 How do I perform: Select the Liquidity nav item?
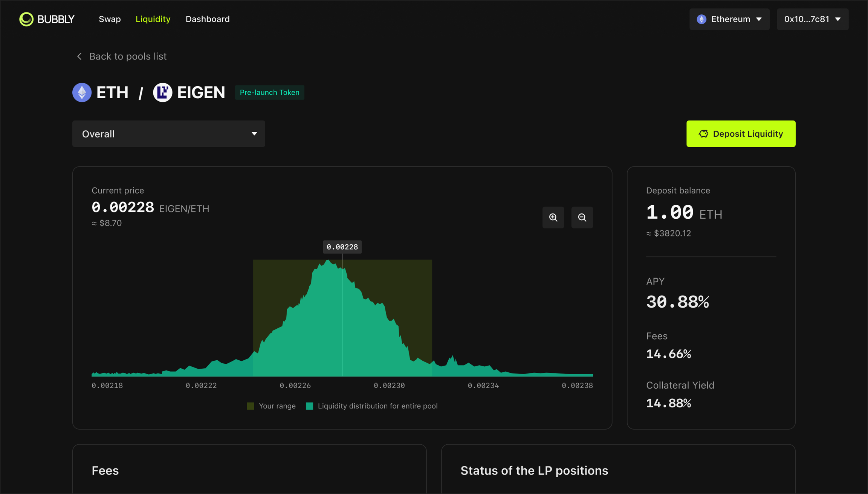[x=153, y=19]
